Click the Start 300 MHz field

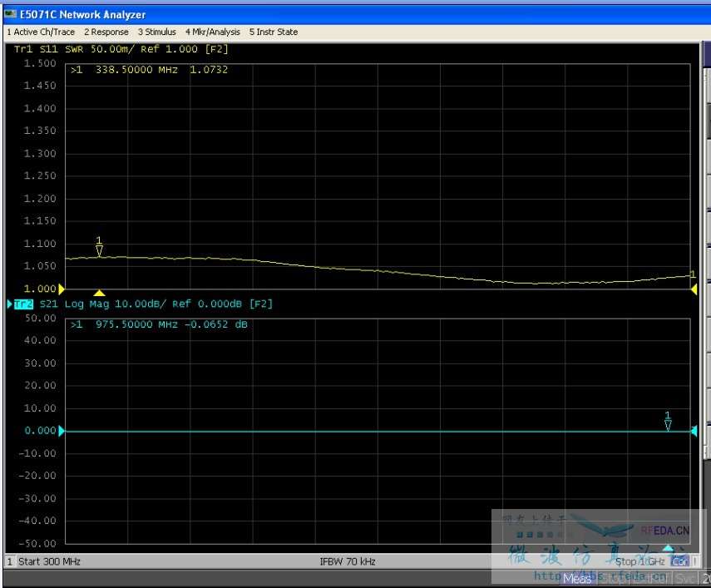tap(49, 561)
